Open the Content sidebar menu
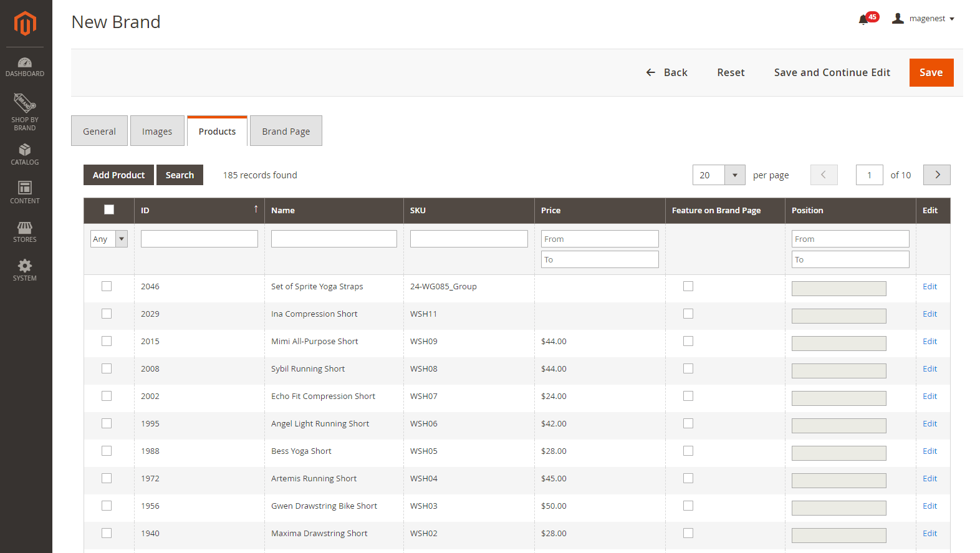980x553 pixels. [25, 193]
